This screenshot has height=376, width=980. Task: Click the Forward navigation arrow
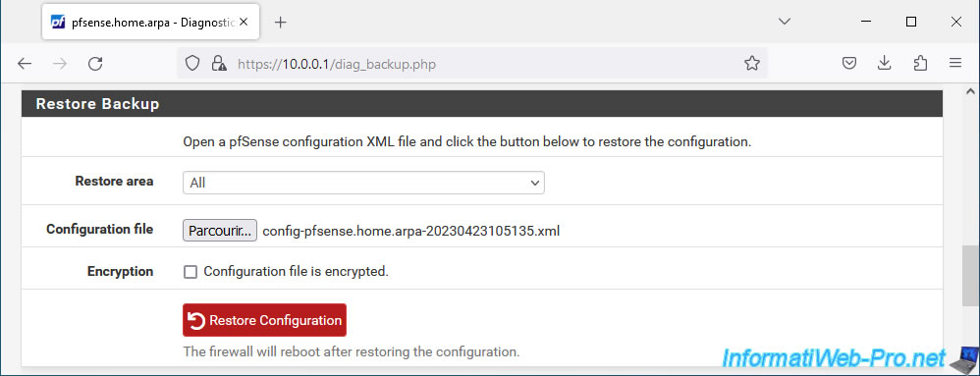pos(60,63)
